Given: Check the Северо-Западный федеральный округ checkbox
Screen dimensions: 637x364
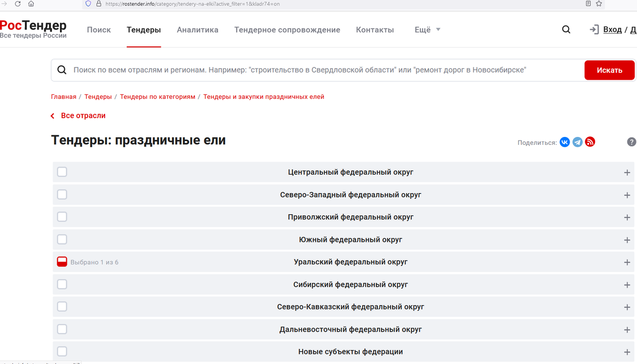Looking at the screenshot, I should click(x=62, y=194).
